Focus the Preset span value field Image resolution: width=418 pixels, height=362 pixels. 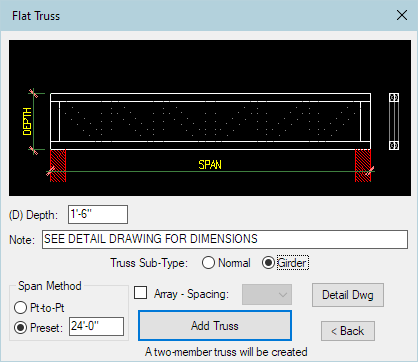click(96, 326)
